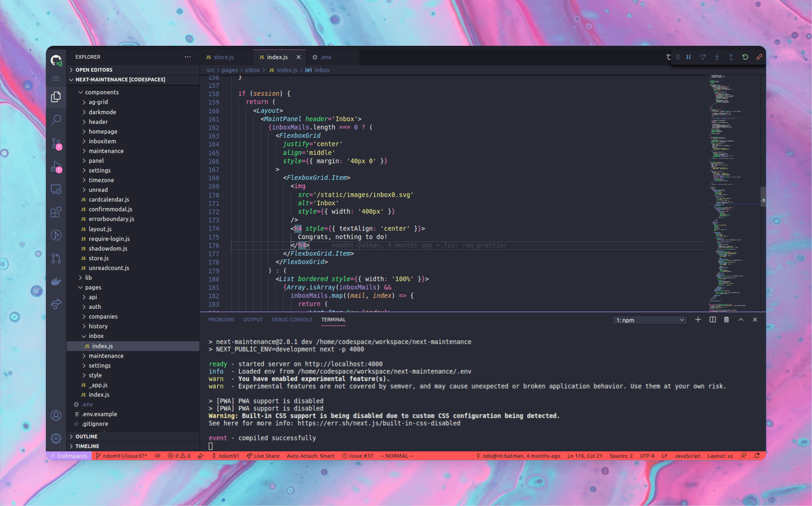Select the Run and Debug icon
812x506 pixels.
coord(56,167)
